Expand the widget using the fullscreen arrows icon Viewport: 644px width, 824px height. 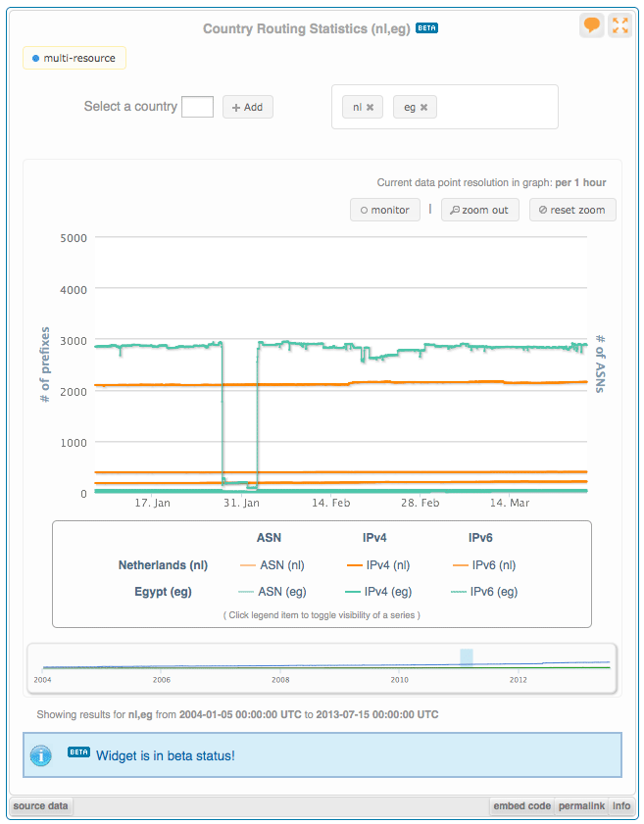(x=620, y=25)
